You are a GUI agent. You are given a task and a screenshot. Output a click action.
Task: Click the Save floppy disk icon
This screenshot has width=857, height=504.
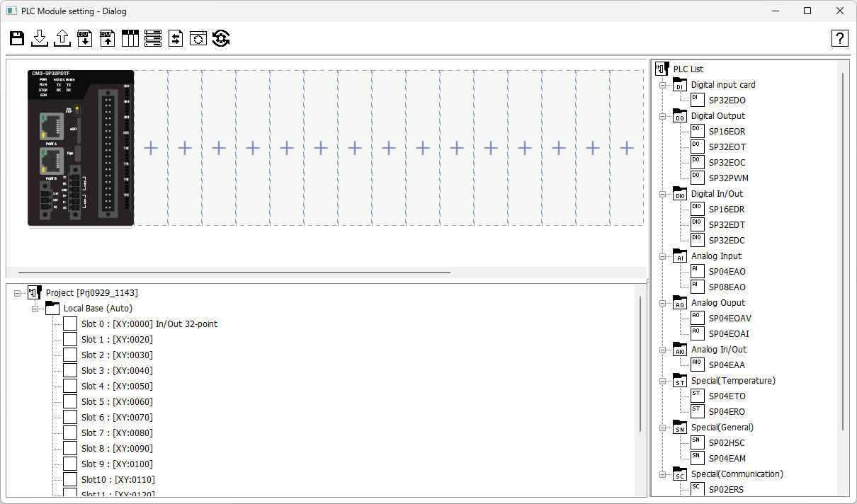17,38
